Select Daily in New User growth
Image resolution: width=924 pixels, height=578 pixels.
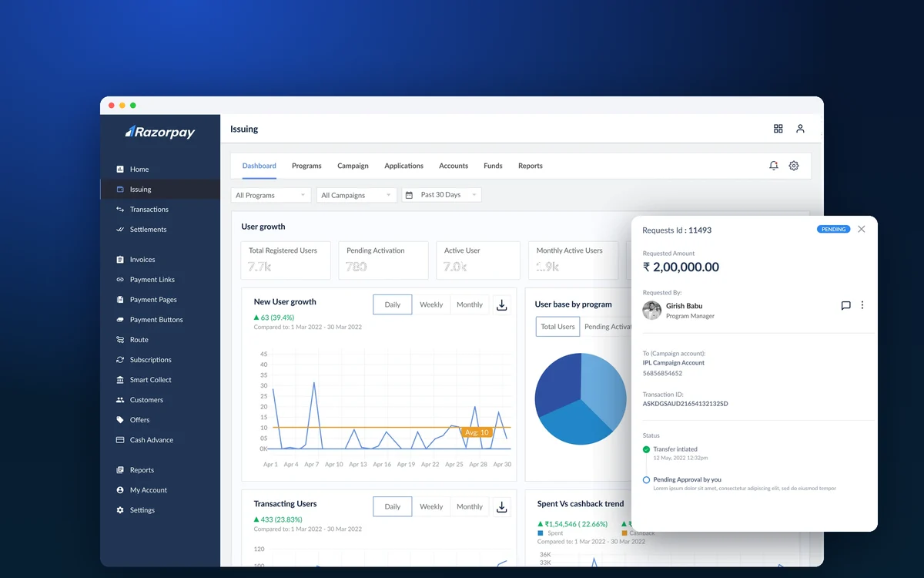coord(393,304)
